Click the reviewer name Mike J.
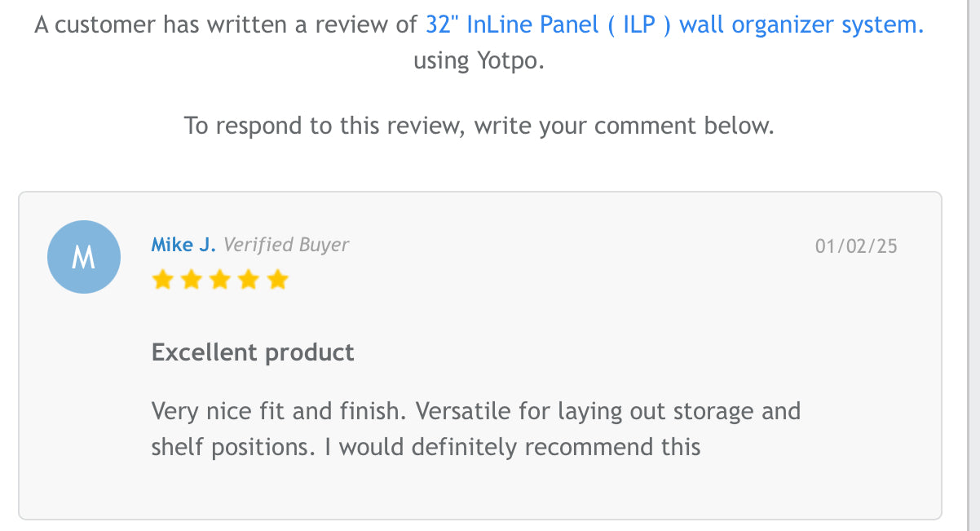 pyautogui.click(x=183, y=245)
